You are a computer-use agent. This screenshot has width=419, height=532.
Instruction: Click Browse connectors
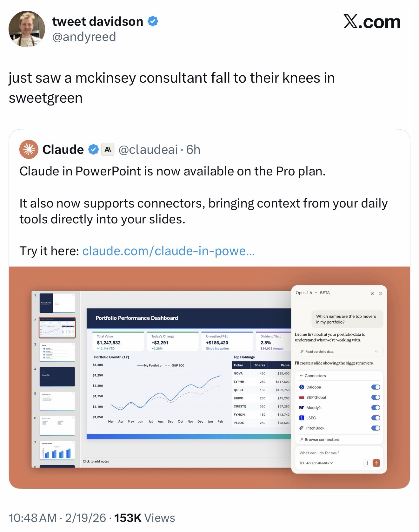(321, 440)
